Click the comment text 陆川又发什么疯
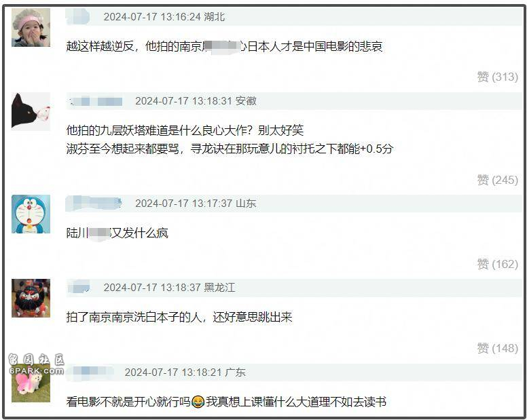 (x=117, y=233)
